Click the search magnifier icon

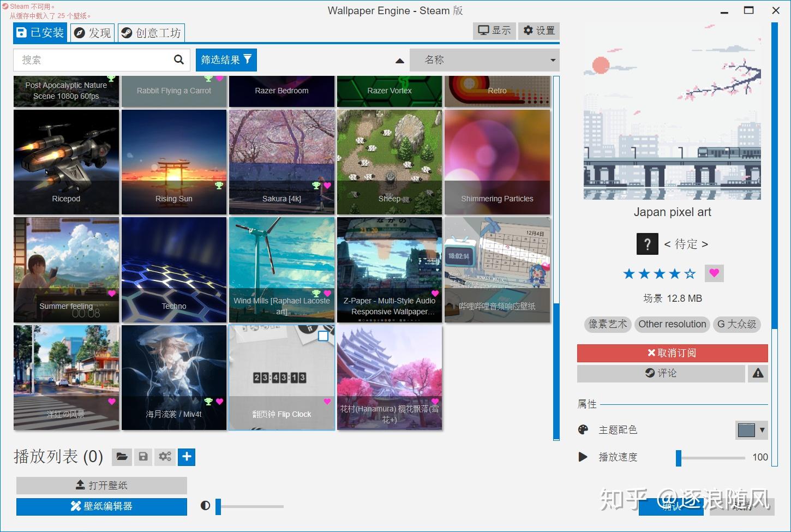[178, 59]
